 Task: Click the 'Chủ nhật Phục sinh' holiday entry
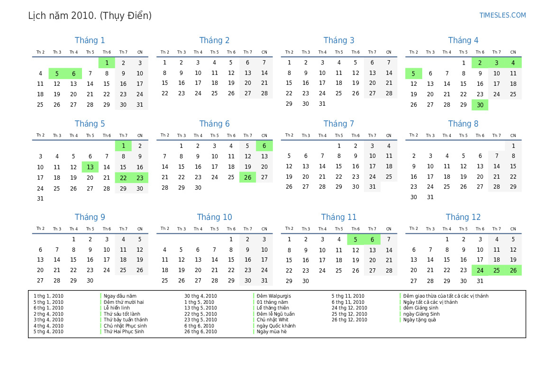125,326
